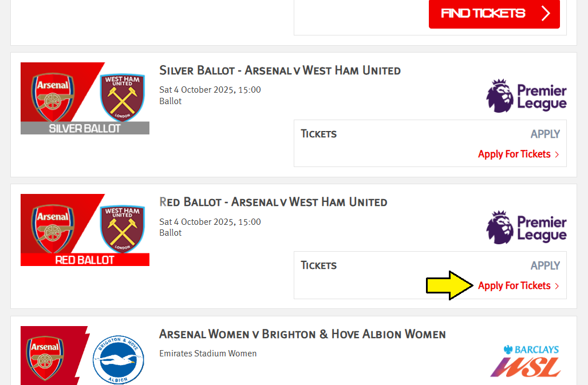Click West Ham crest in Red Ballot banner

point(123,229)
